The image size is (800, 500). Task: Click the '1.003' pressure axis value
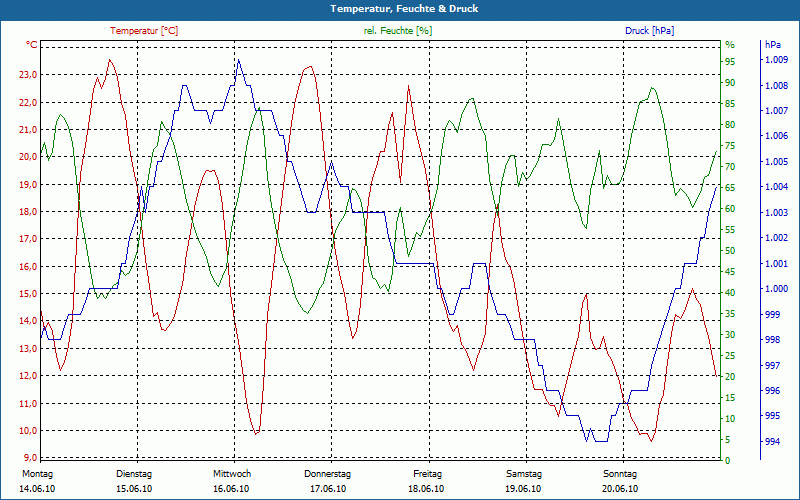(x=776, y=213)
